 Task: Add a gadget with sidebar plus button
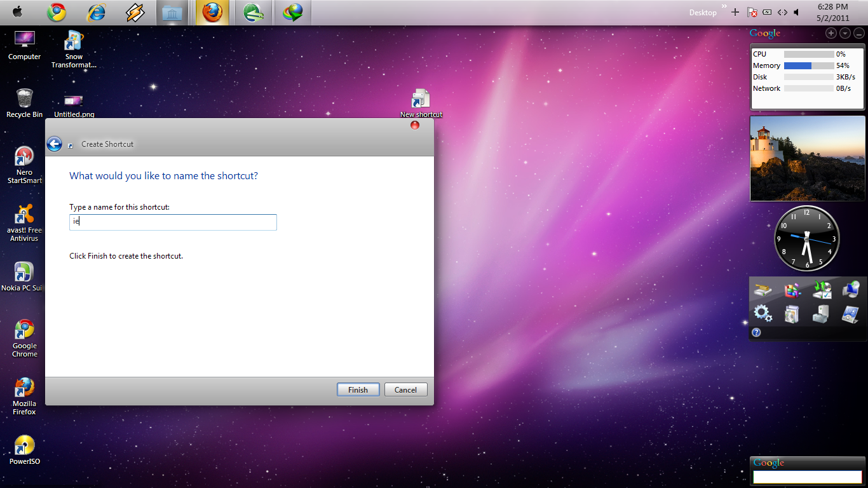pyautogui.click(x=831, y=33)
